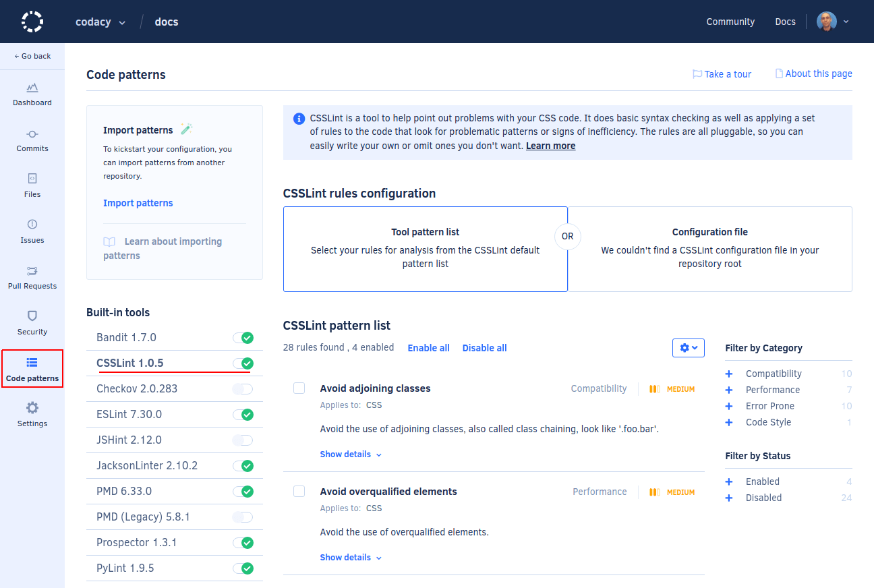Enable the PMD (Legacy) 5.8.1 switch
The width and height of the screenshot is (874, 588).
click(243, 517)
